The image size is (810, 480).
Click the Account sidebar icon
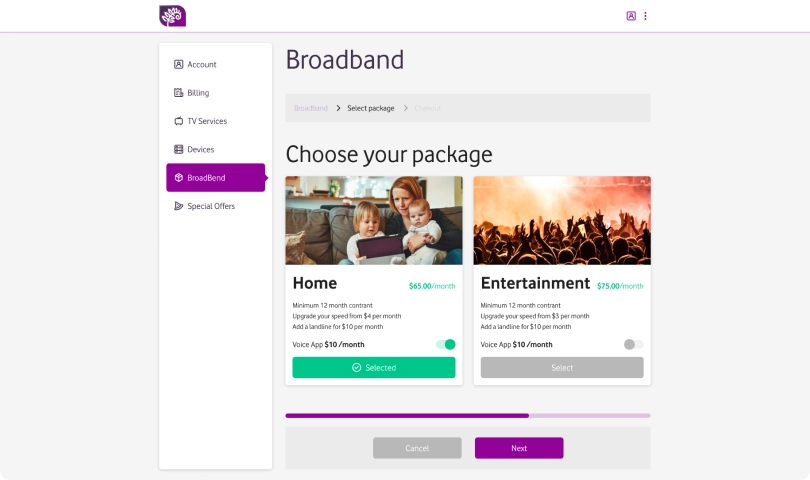click(x=179, y=65)
